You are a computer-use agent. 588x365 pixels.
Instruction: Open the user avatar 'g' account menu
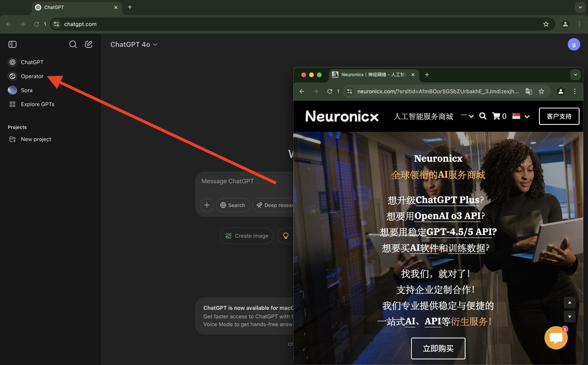[x=574, y=45]
